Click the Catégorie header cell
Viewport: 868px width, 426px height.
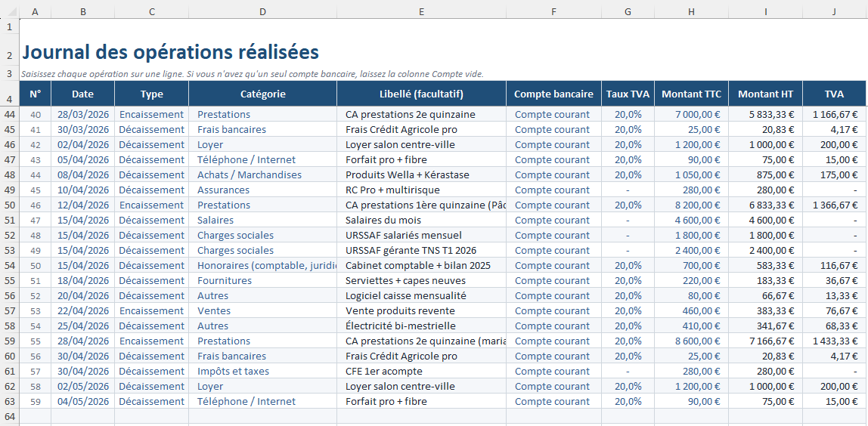262,94
